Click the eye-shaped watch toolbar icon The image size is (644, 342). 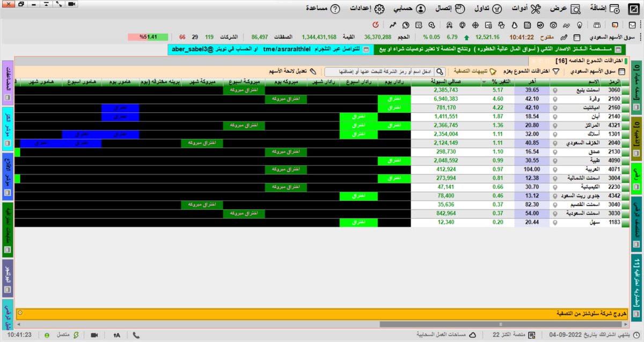pyautogui.click(x=553, y=25)
